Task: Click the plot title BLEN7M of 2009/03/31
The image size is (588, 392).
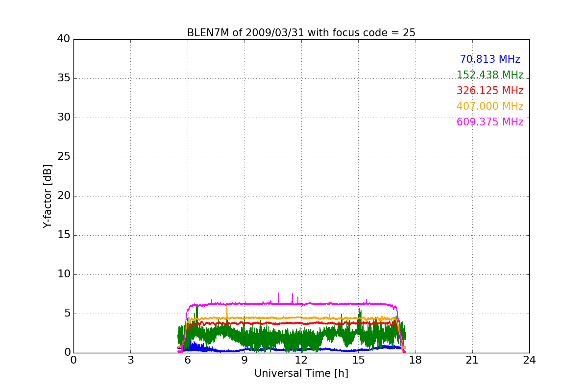Action: pos(301,33)
